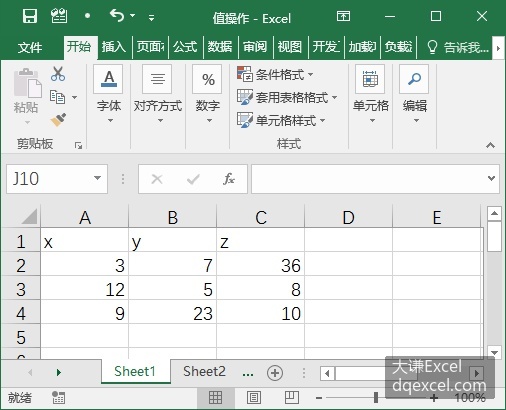Image resolution: width=506 pixels, height=410 pixels.
Task: Click the 告诉我 Tell Me lightbulb box
Action: point(457,47)
